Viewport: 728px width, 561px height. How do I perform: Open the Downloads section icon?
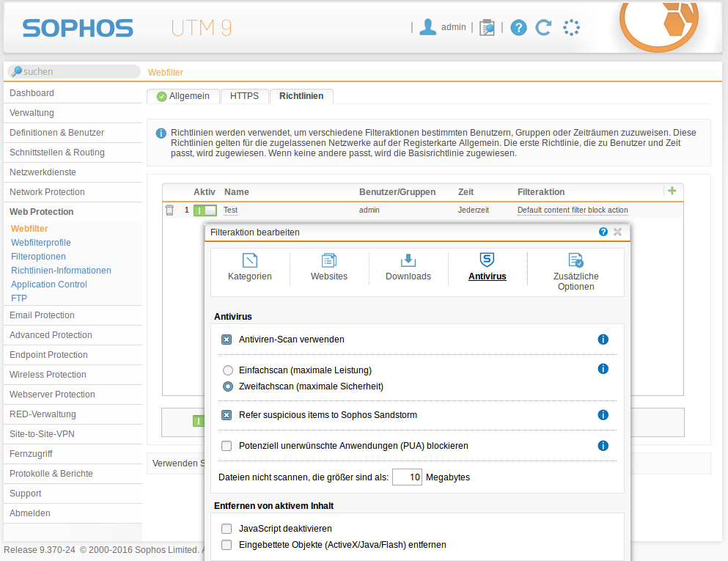[x=408, y=260]
